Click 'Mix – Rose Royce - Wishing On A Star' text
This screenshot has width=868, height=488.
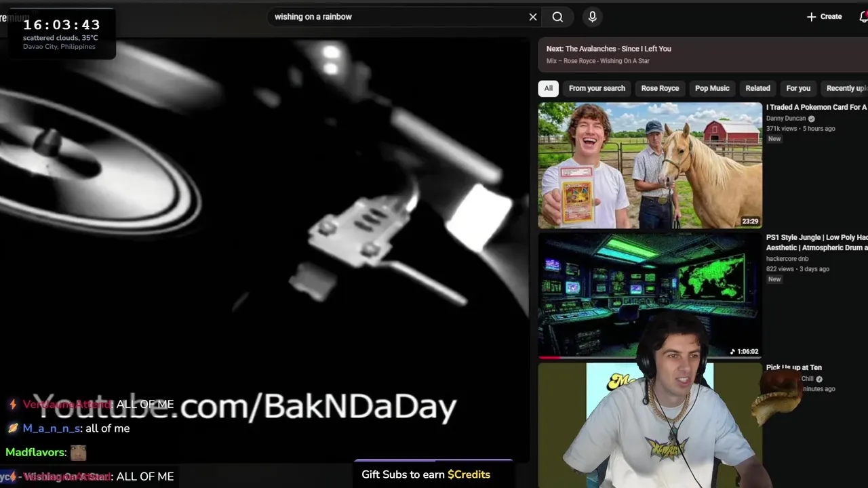[598, 61]
